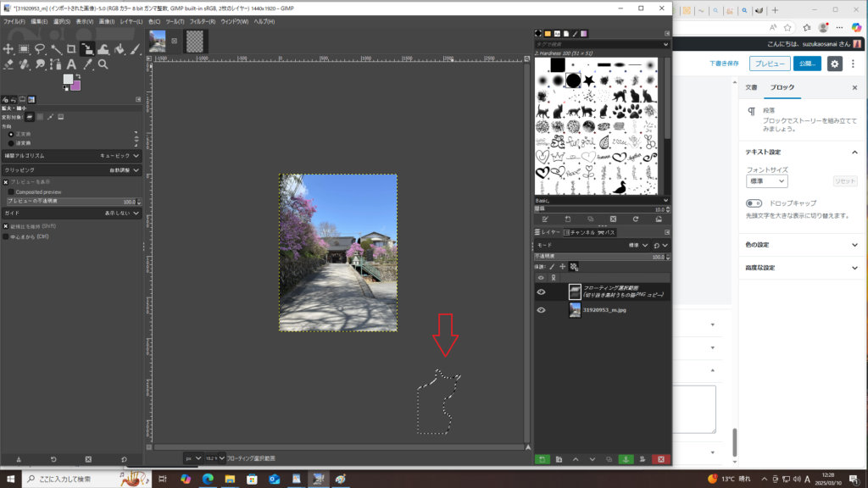
Task: Enable the Composited preview checkbox
Action: 10,191
